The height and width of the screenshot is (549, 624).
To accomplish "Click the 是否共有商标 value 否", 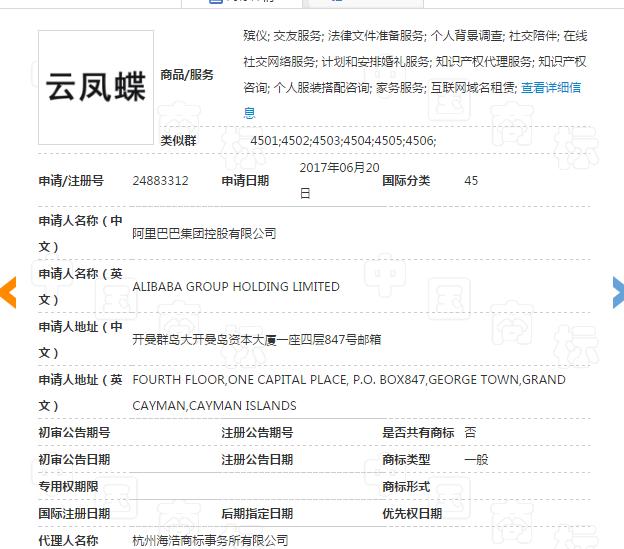I will (x=470, y=433).
